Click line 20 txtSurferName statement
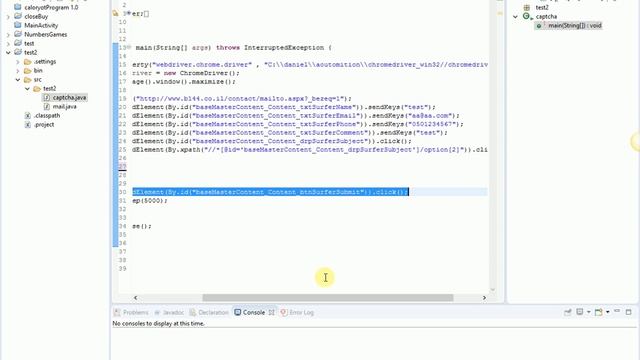The width and height of the screenshot is (640, 360). coord(284,107)
